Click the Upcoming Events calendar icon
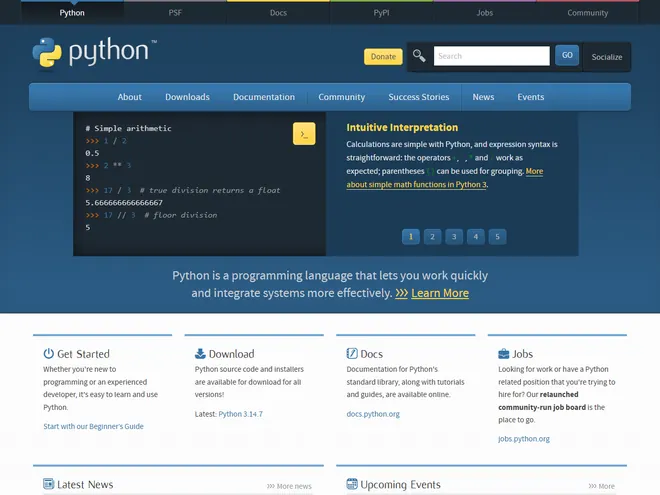This screenshot has width=660, height=495. [x=352, y=484]
